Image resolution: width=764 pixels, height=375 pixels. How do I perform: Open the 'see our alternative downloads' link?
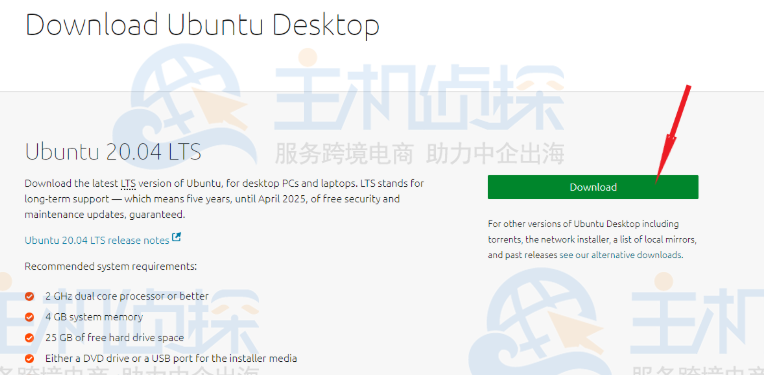click(621, 255)
